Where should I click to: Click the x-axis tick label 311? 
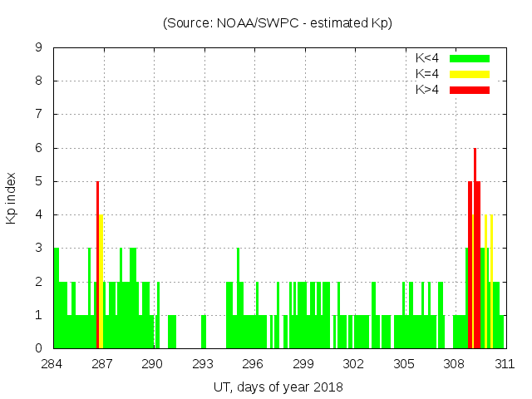tap(504, 364)
